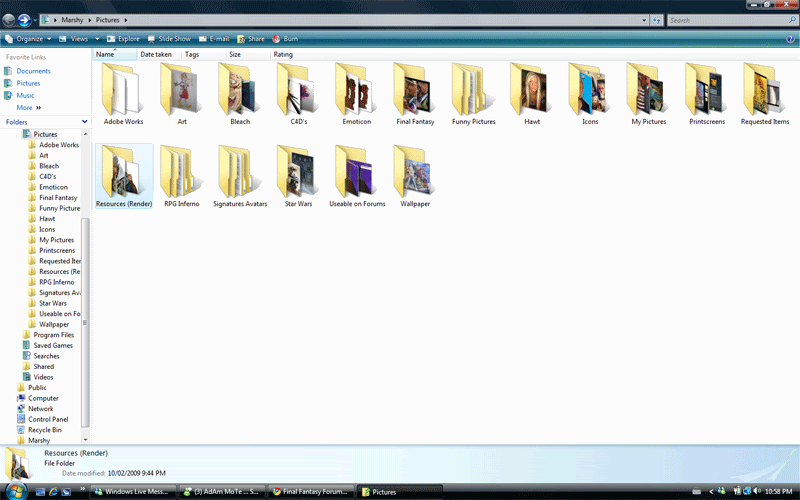Select the Bleach folder icon
800x500 pixels.
[x=238, y=90]
